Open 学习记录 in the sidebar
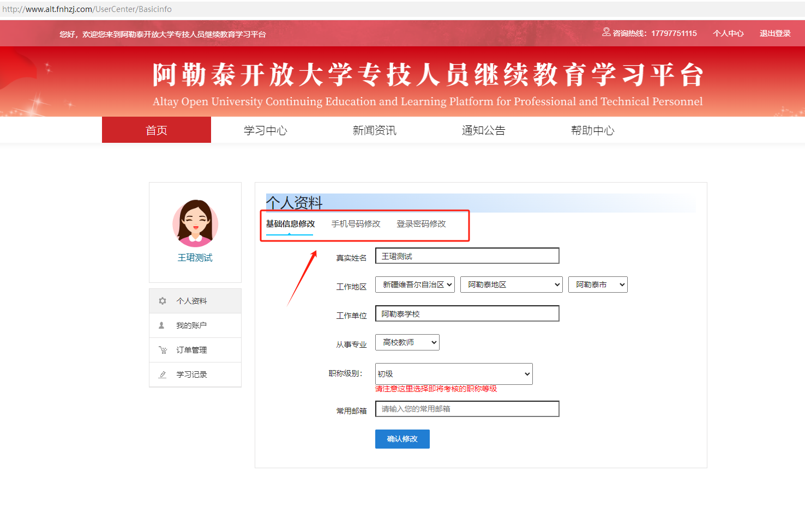805x532 pixels. click(195, 374)
